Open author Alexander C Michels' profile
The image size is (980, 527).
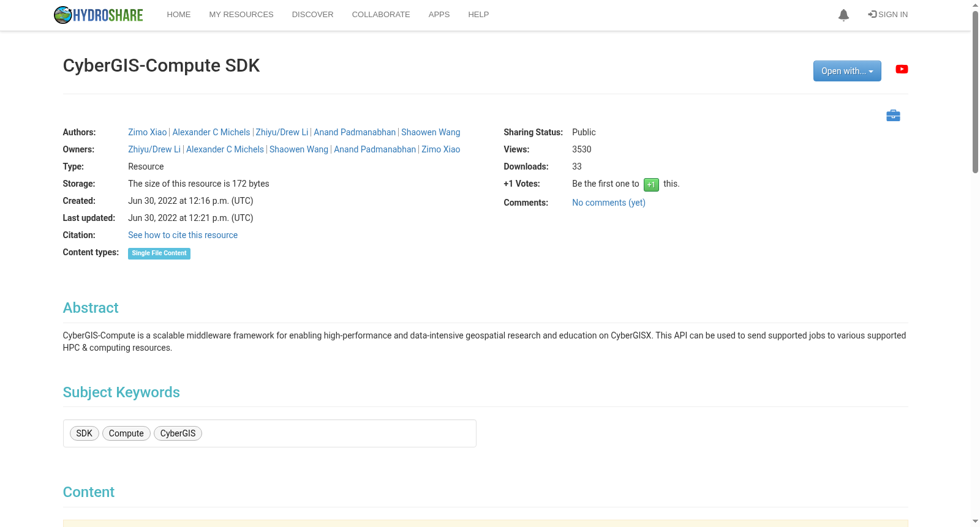[x=211, y=132]
